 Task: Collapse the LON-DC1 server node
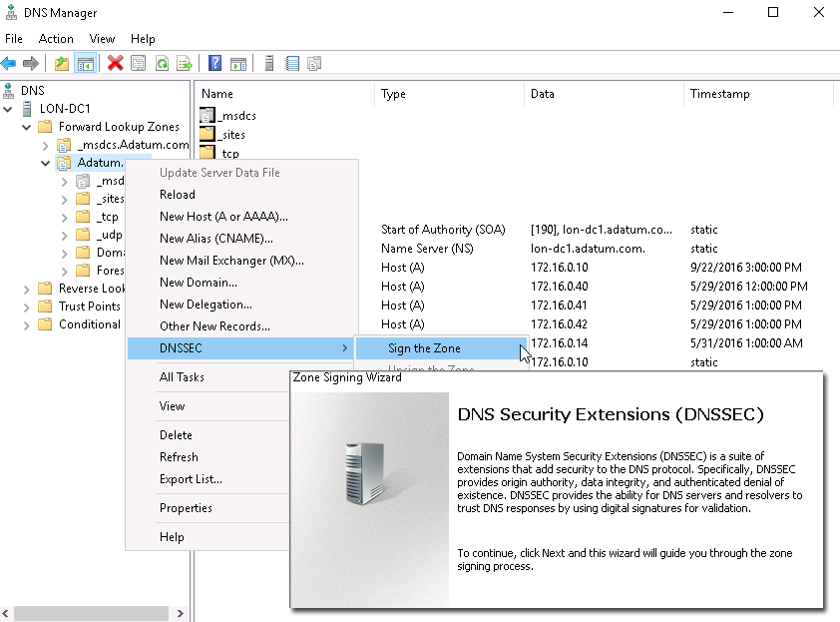(x=8, y=110)
